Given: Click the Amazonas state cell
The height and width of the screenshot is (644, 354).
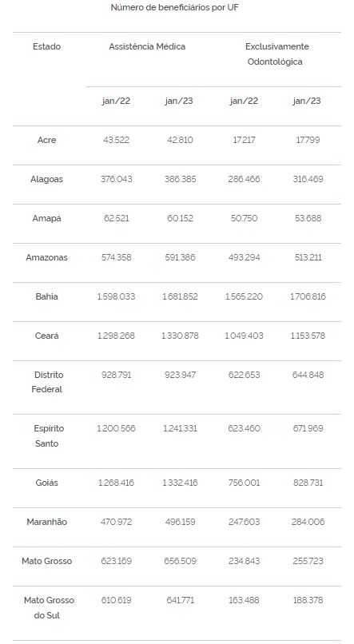Looking at the screenshot, I should click(46, 257).
